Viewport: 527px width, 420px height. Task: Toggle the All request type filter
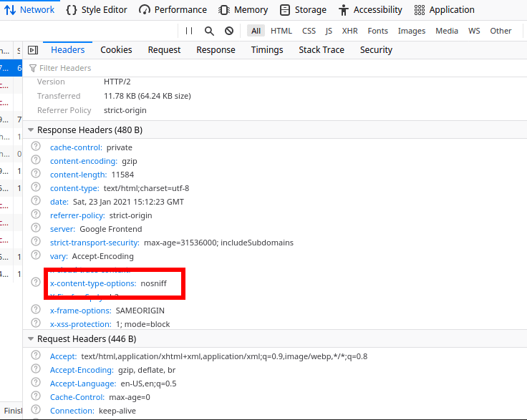click(256, 31)
